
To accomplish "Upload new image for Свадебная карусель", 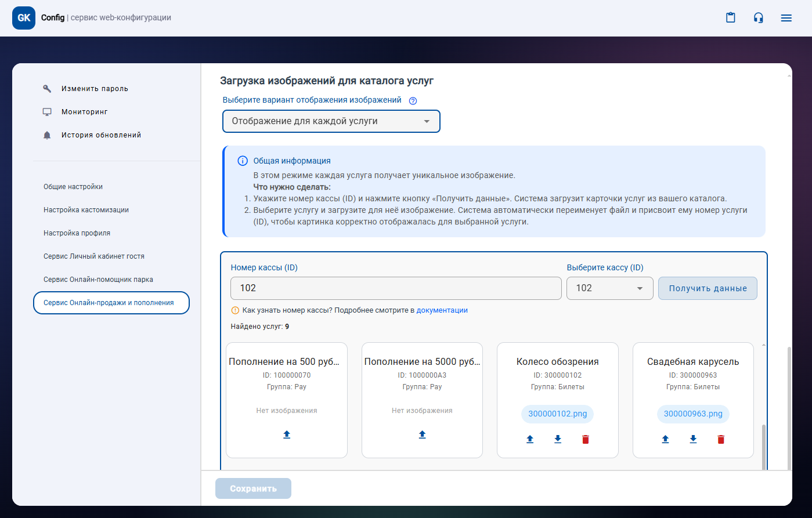I will tap(665, 440).
